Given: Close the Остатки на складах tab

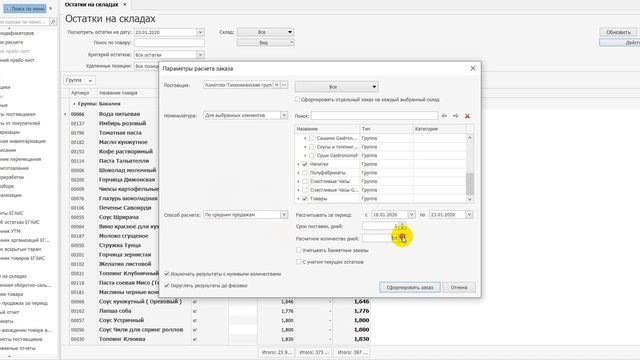Looking at the screenshot, I should (x=124, y=4).
